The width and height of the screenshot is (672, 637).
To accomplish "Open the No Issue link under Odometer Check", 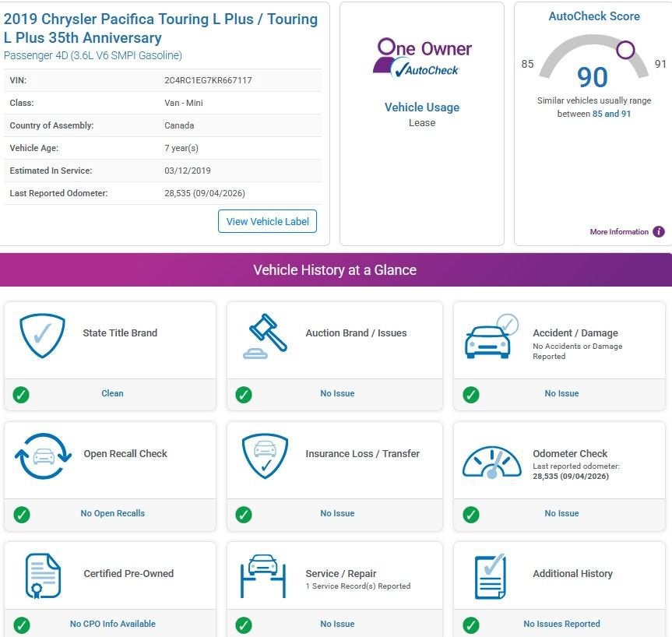I will pos(561,513).
